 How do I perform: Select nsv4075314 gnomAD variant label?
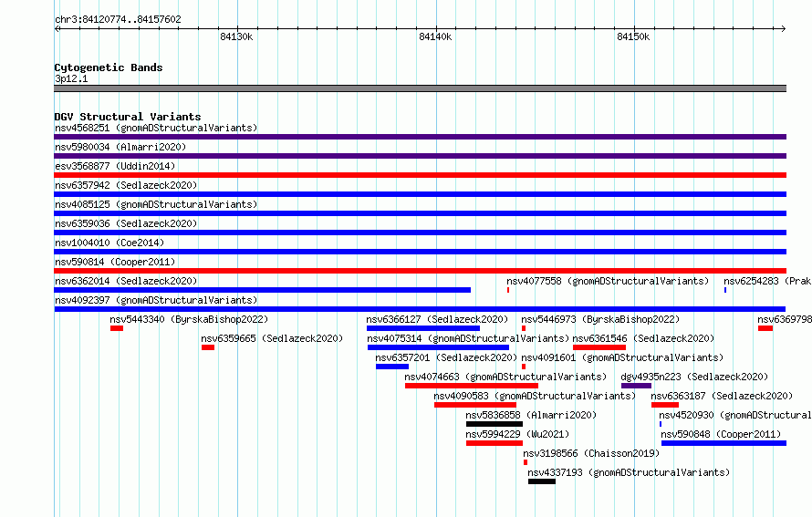[468, 338]
